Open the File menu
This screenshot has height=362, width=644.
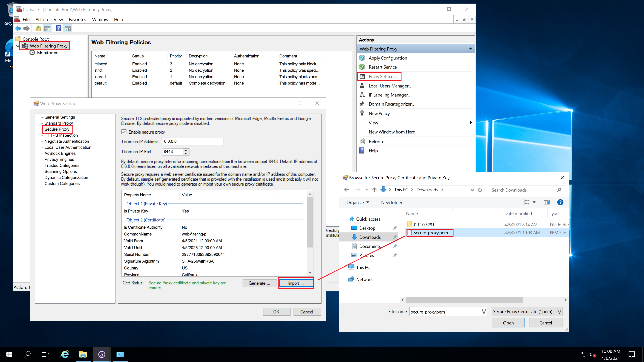pos(26,19)
